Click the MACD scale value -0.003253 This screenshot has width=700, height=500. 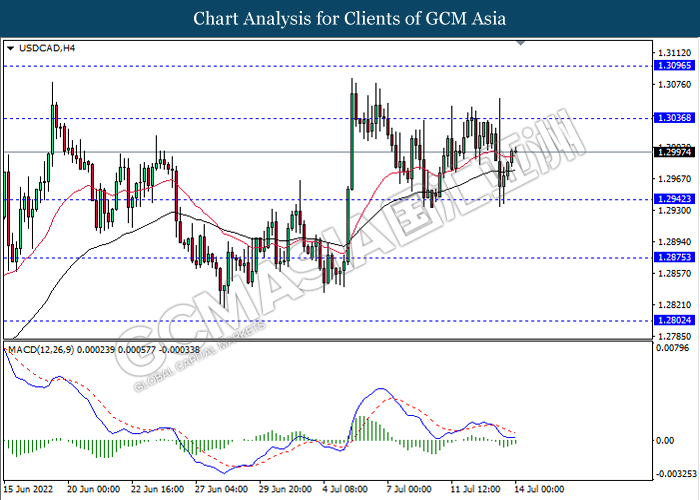pos(676,474)
